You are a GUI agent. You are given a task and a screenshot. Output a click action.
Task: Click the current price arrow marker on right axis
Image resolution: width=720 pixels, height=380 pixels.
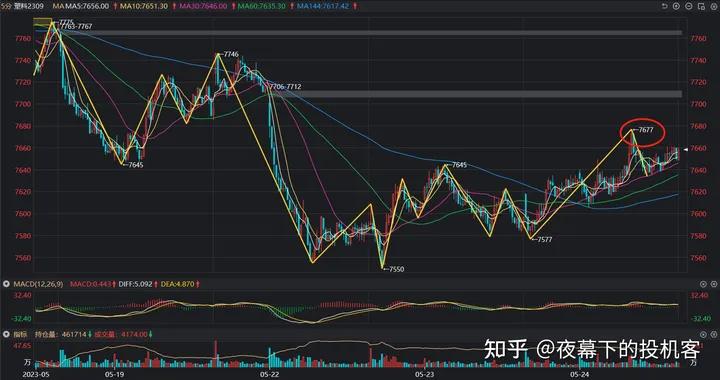(x=686, y=149)
